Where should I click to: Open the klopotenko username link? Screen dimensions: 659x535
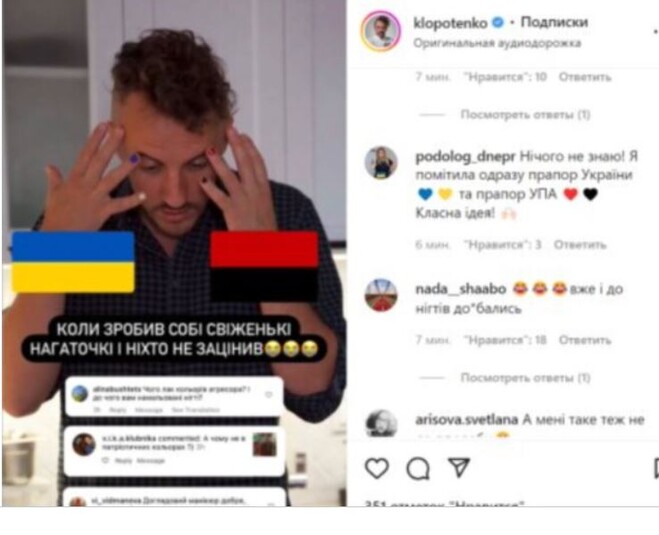click(450, 23)
